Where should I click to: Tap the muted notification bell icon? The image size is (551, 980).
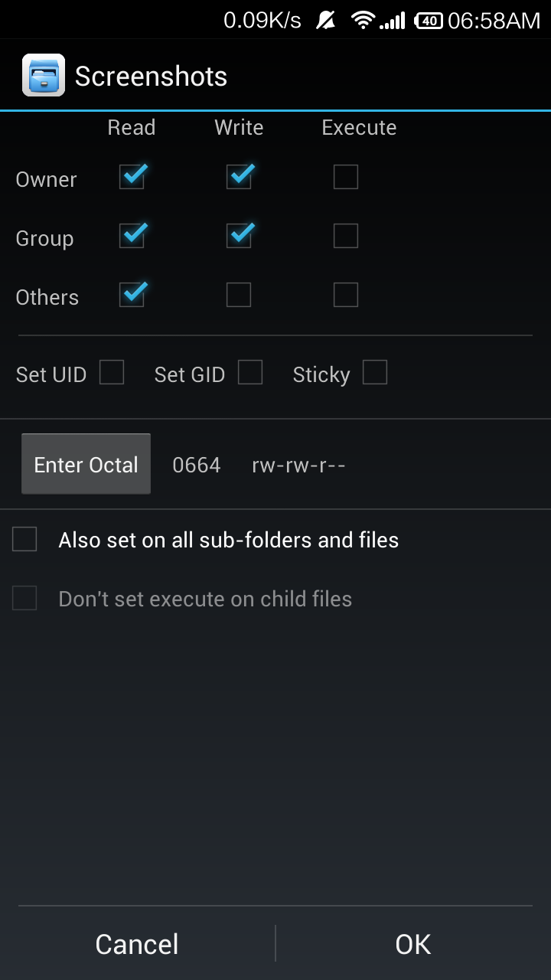326,21
